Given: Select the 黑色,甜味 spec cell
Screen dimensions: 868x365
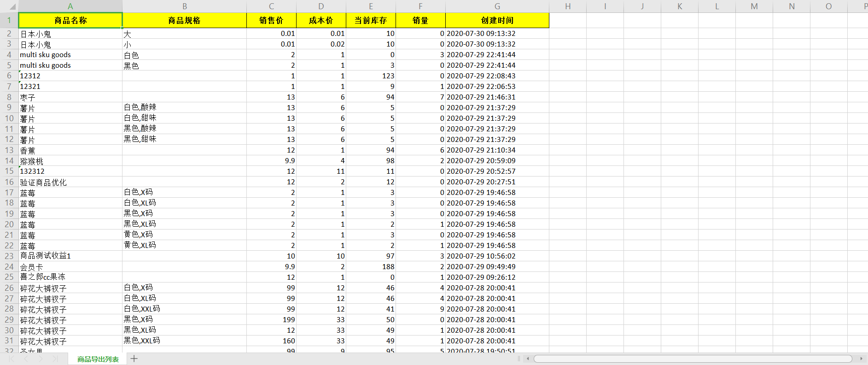Looking at the screenshot, I should pos(184,139).
